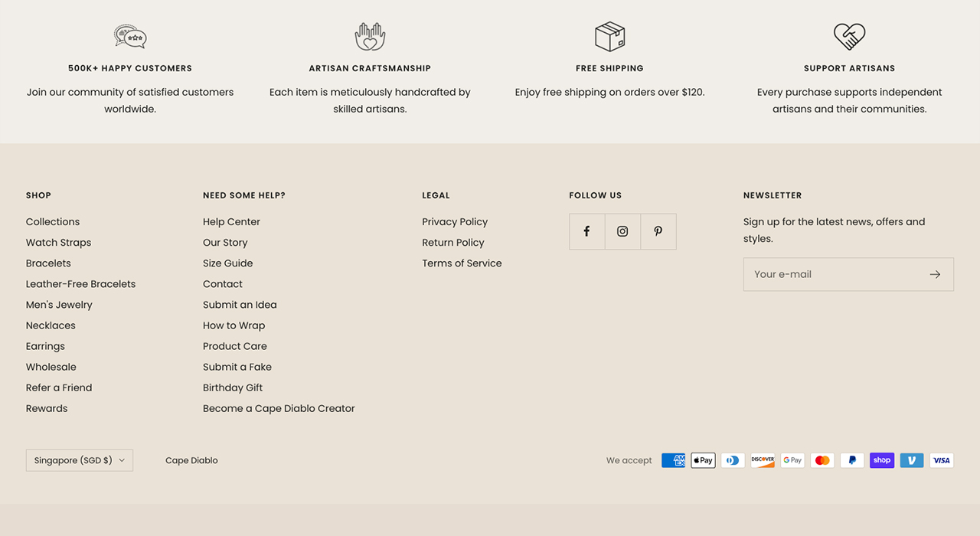Read the Terms of Service
The image size is (980, 536).
[x=462, y=263]
